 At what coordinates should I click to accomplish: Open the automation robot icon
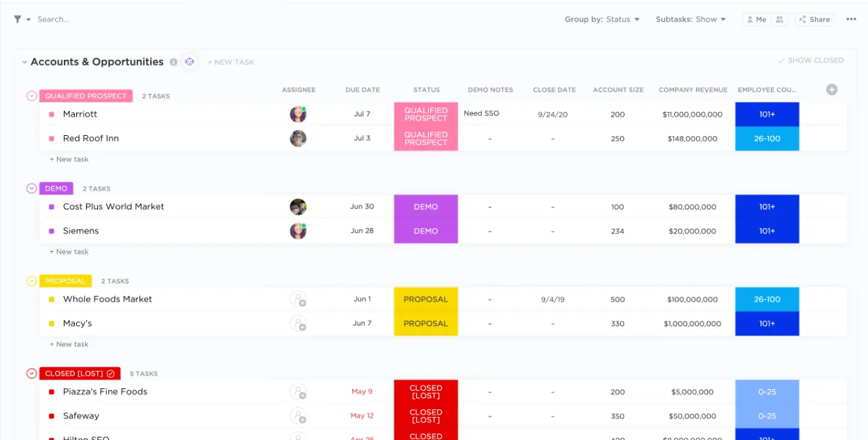click(x=190, y=62)
